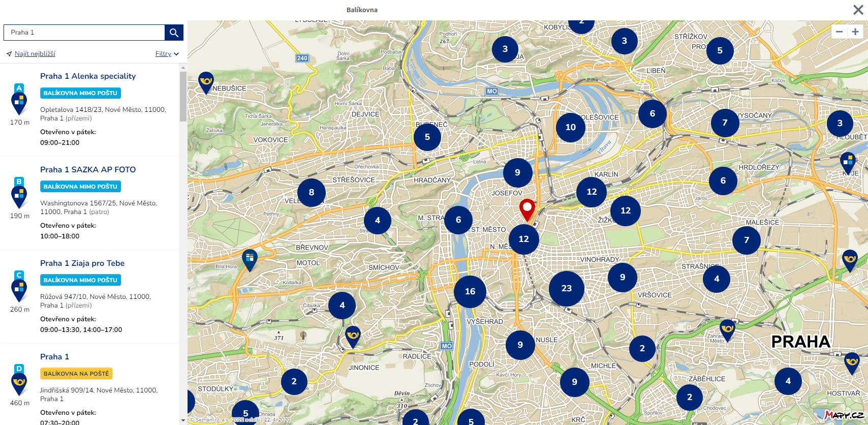This screenshot has height=425, width=868.
Task: Open the cluster of 5 near Bubeneč
Action: tap(427, 137)
